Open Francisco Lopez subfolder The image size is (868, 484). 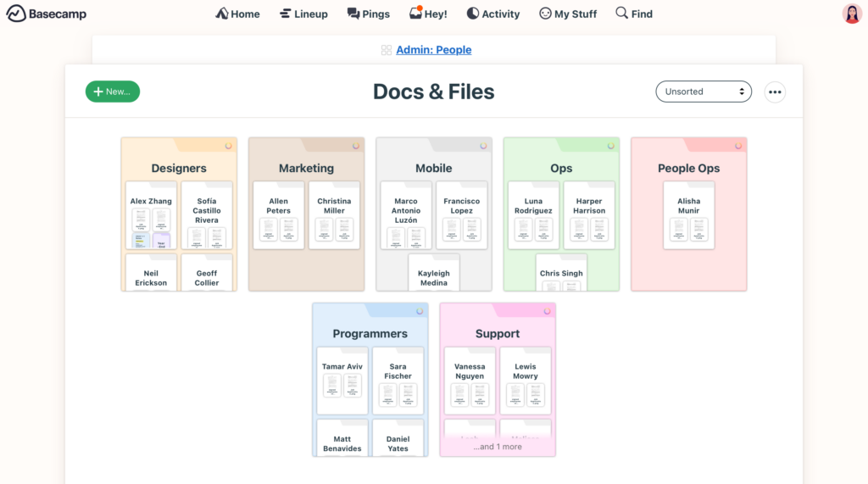click(462, 215)
